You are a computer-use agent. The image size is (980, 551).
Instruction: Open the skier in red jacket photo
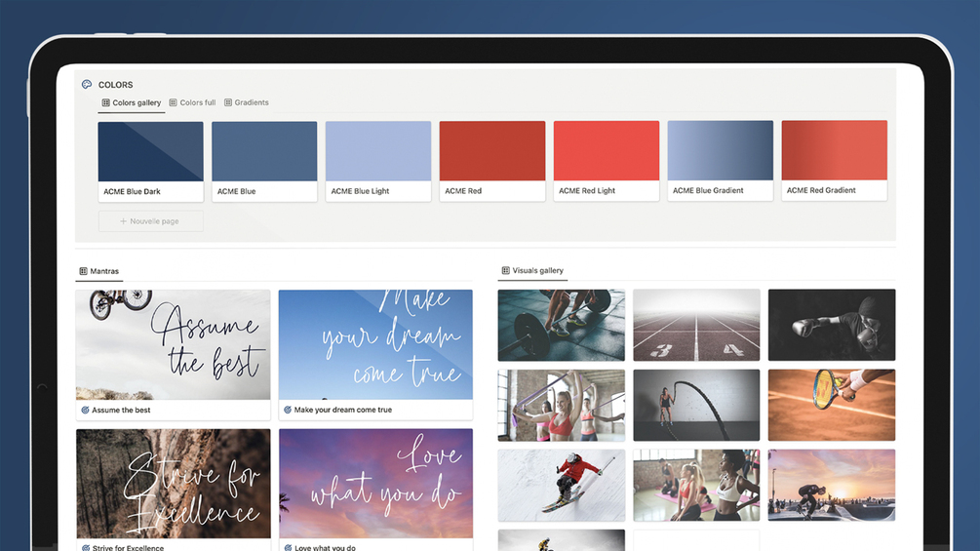pyautogui.click(x=562, y=486)
